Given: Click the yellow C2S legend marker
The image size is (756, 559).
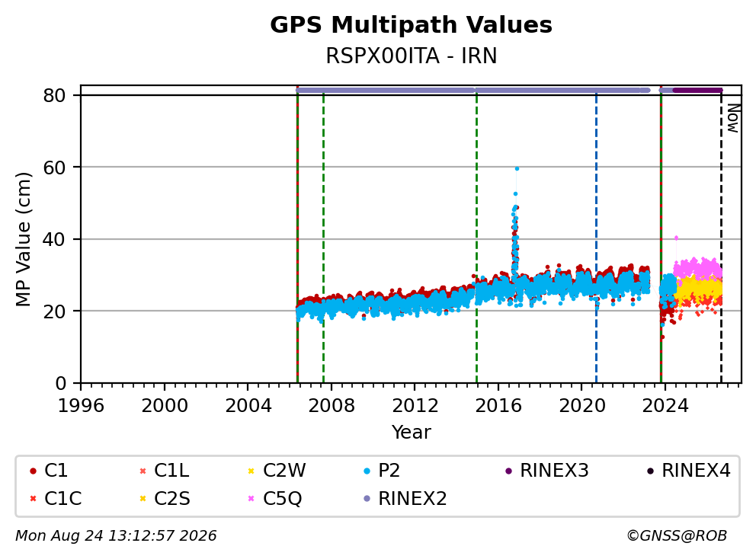Looking at the screenshot, I should (143, 499).
